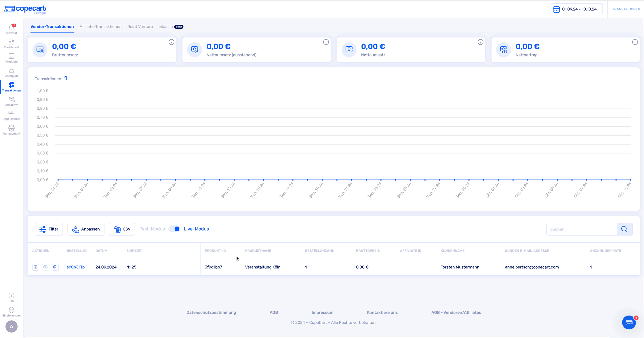The width and height of the screenshot is (644, 338).
Task: Switch to Joint Venture tab
Action: pos(140,26)
